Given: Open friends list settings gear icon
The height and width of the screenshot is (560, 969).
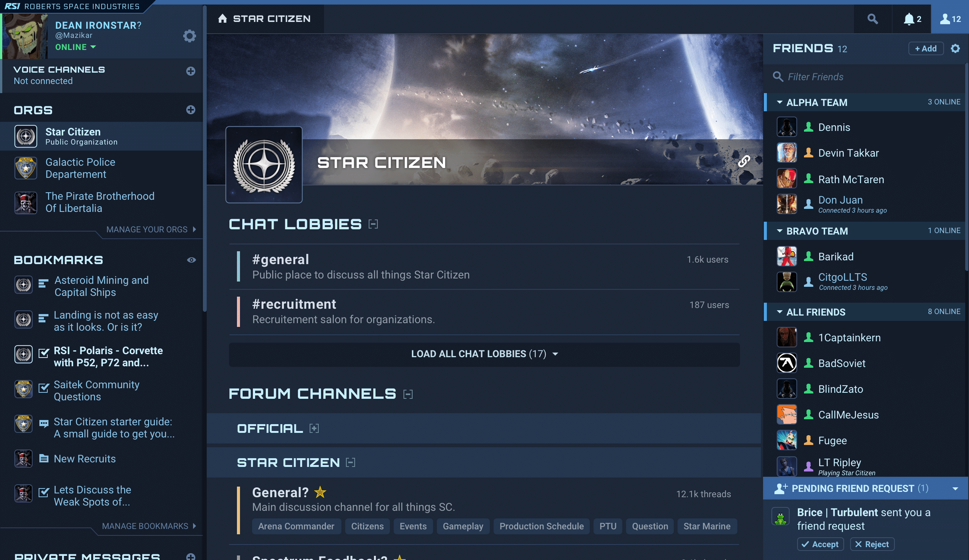Looking at the screenshot, I should pos(955,48).
